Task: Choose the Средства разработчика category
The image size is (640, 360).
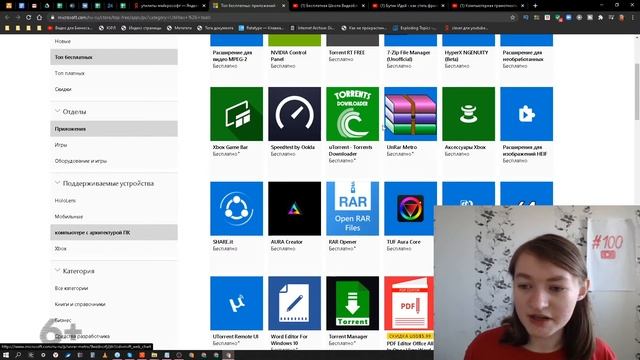Action: (x=82, y=336)
